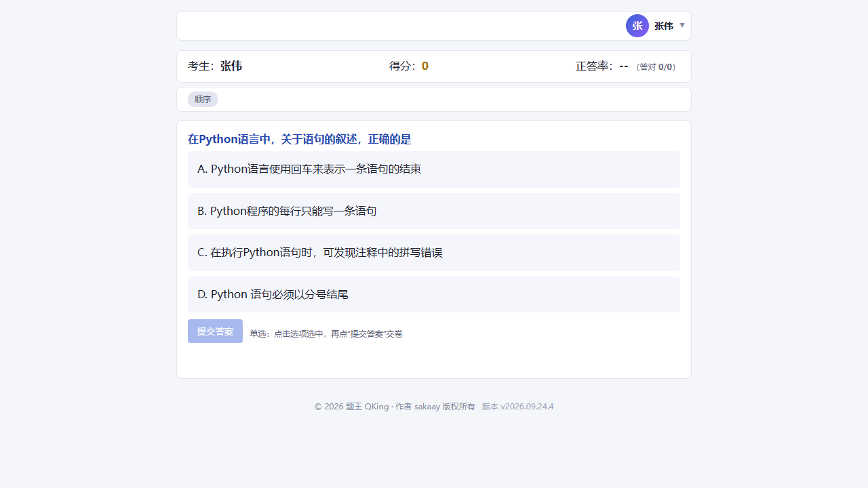
Task: Click the 单选 instruction hint text
Action: coord(326,334)
